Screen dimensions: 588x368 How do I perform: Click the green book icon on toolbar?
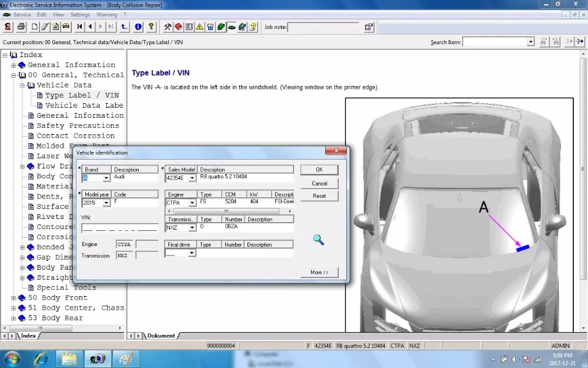click(x=220, y=26)
